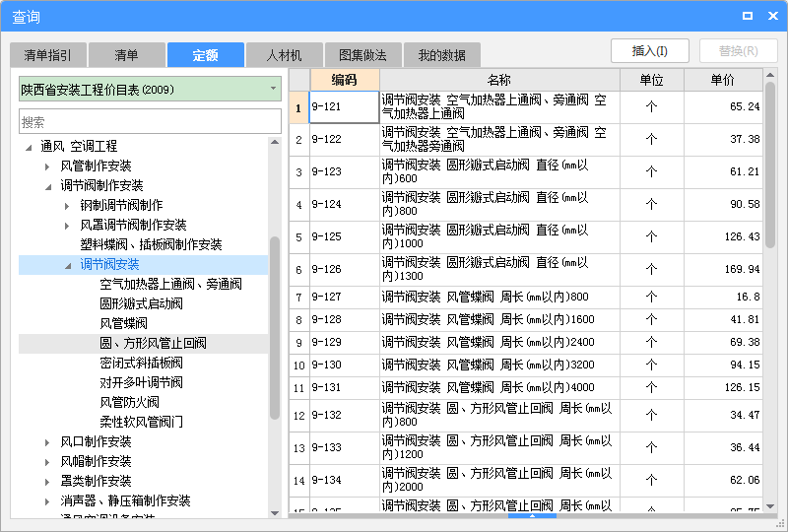This screenshot has height=532, width=788.
Task: Open the 陕西省安装工程价目表 dropdown
Action: 273,90
